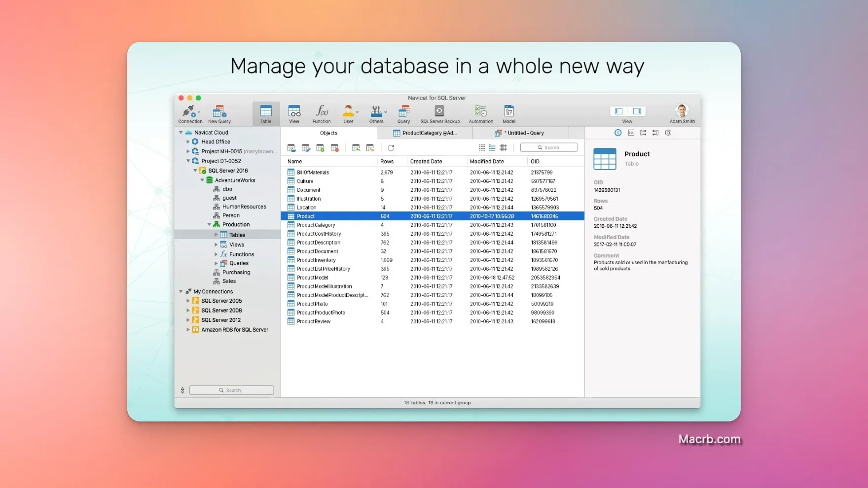868x488 pixels.
Task: Click the fourth diagram icon in the right pane
Action: (655, 133)
